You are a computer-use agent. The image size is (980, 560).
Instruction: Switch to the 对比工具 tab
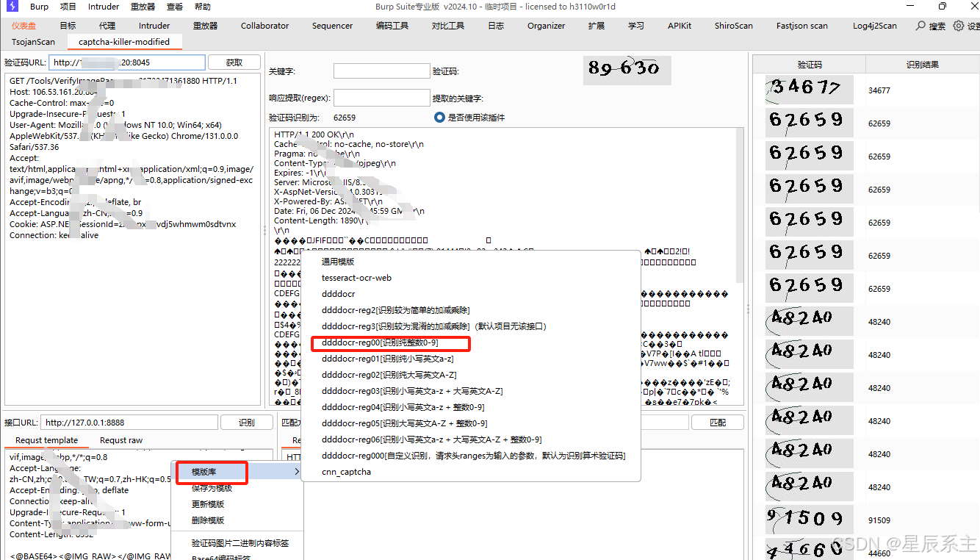click(448, 26)
